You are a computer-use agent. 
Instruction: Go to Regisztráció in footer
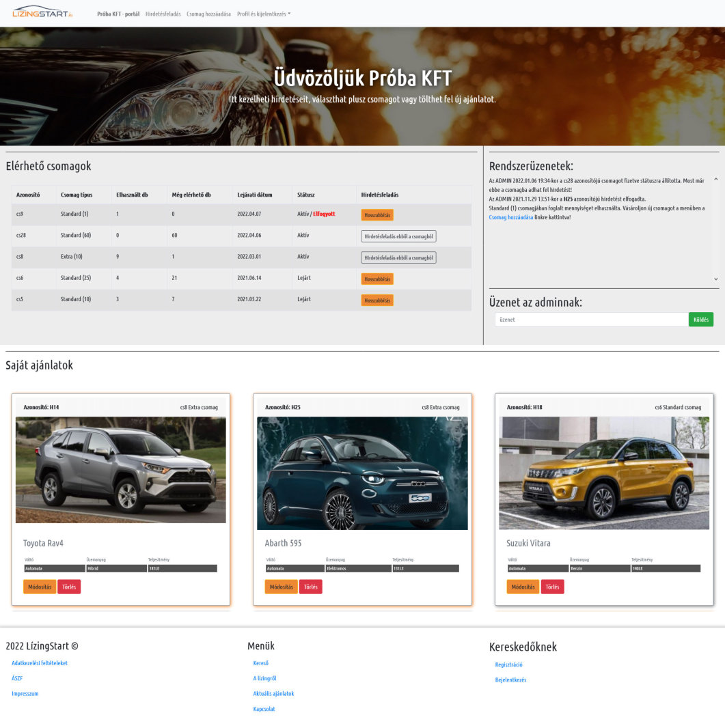(508, 664)
